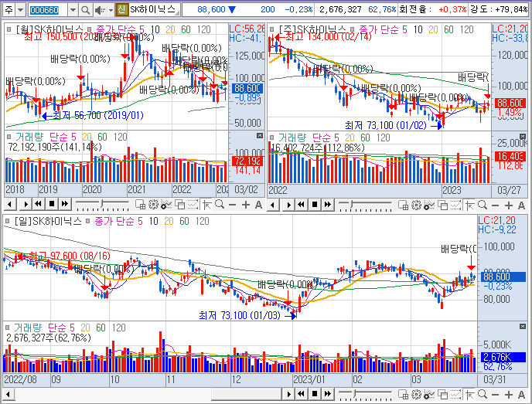
Task: Click overlapping windows icon in daily toolbar
Action: (442, 394)
